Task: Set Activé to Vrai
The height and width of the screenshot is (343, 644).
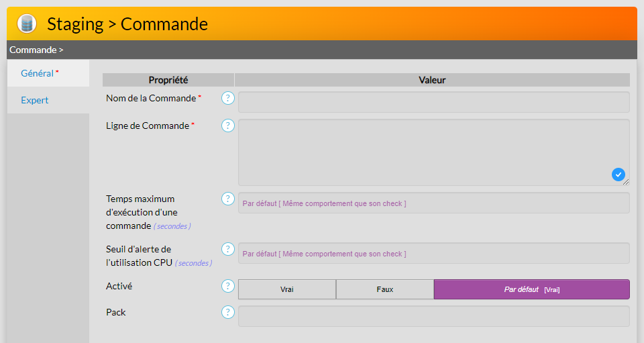Action: tap(287, 289)
